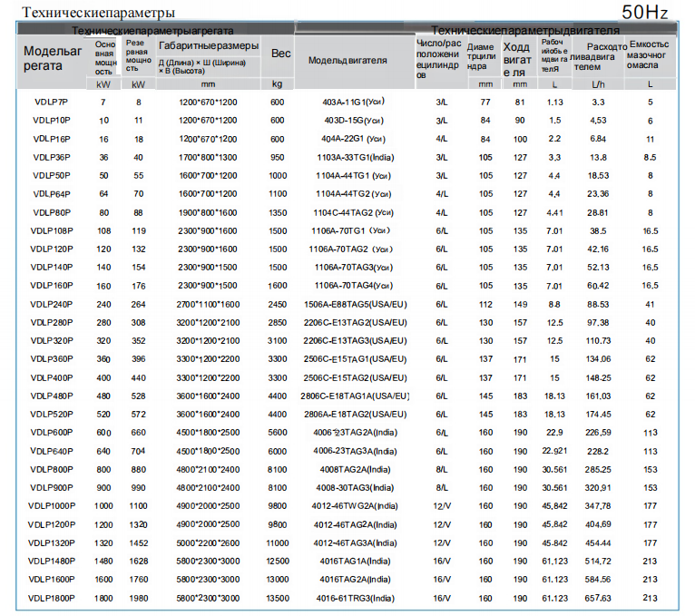Select the VDLP36P model row label

(x=52, y=157)
